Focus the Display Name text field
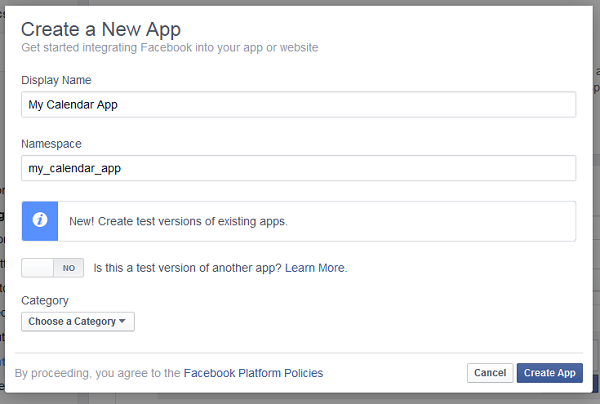The width and height of the screenshot is (600, 404). (298, 105)
